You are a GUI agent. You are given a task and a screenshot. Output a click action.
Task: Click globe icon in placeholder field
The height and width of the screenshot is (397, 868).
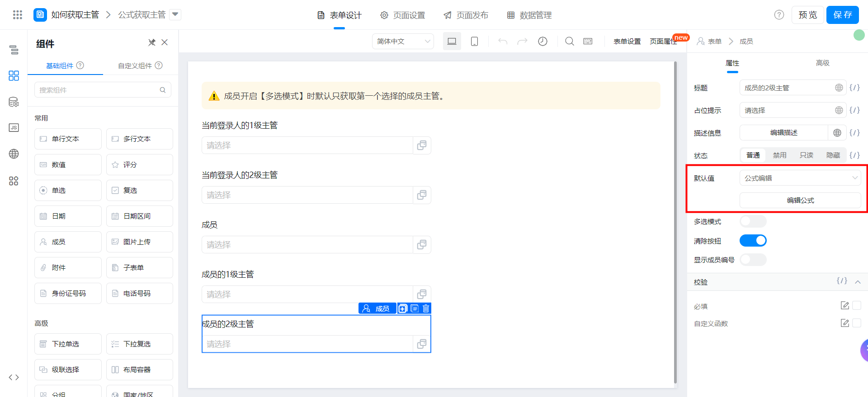coord(839,110)
